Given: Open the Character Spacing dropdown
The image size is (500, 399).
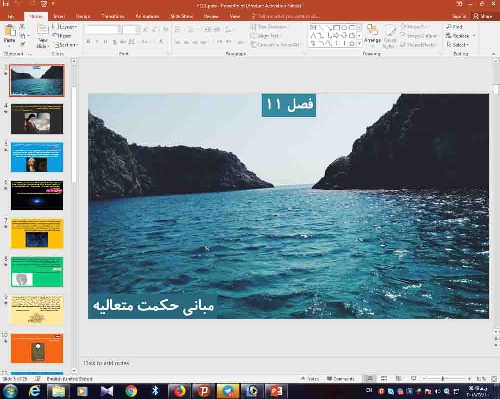Looking at the screenshot, I should (132, 42).
